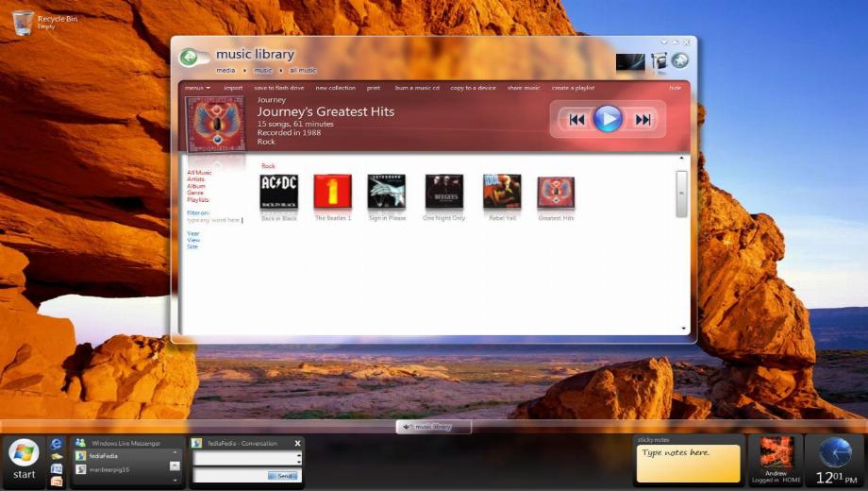Viewport: 868px width, 491px height.
Task: Select new collection command
Action: [x=336, y=88]
